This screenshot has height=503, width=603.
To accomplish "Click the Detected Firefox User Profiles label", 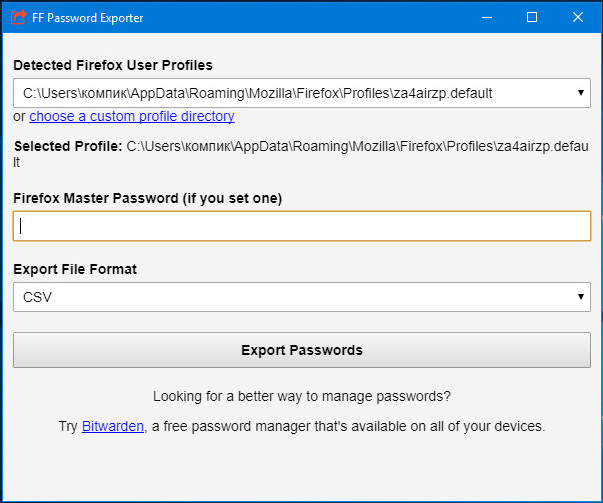I will click(x=113, y=65).
